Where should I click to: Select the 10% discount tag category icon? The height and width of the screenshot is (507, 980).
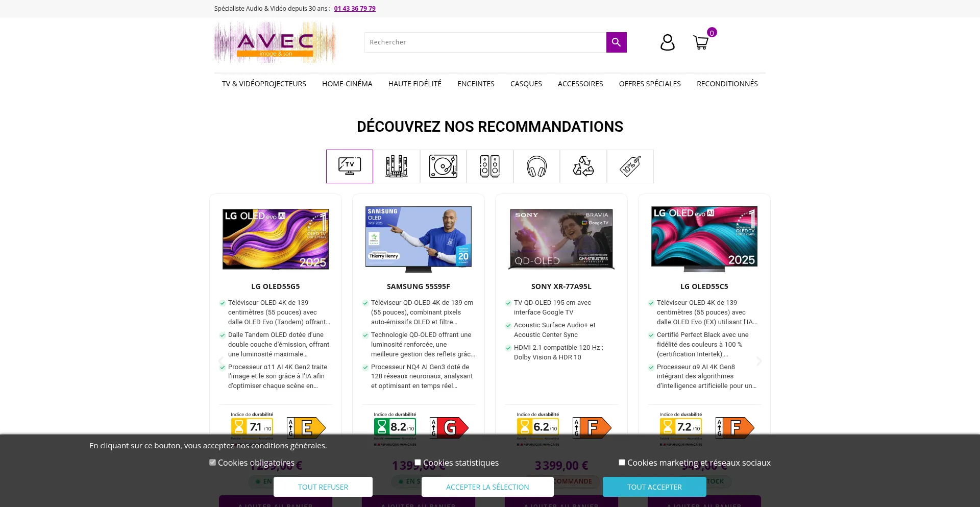(x=630, y=166)
